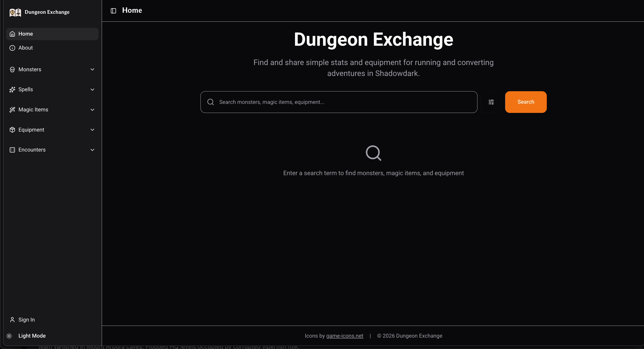Switch to Light Mode
Viewport: 644px width, 349px height.
click(32, 336)
